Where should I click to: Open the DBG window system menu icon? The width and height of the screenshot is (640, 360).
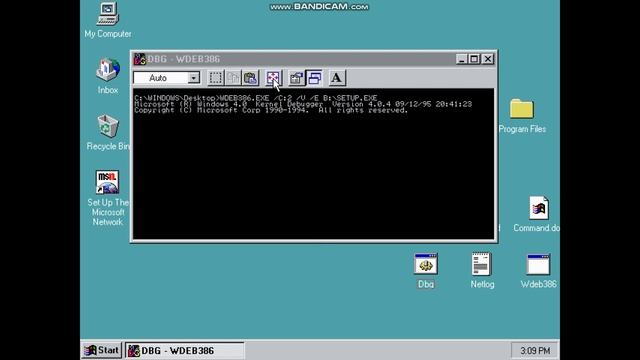tap(140, 59)
